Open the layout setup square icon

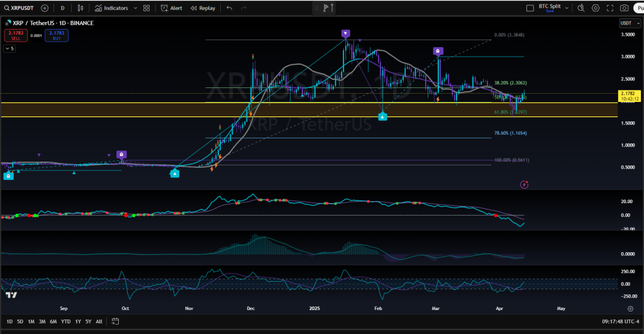[x=530, y=8]
